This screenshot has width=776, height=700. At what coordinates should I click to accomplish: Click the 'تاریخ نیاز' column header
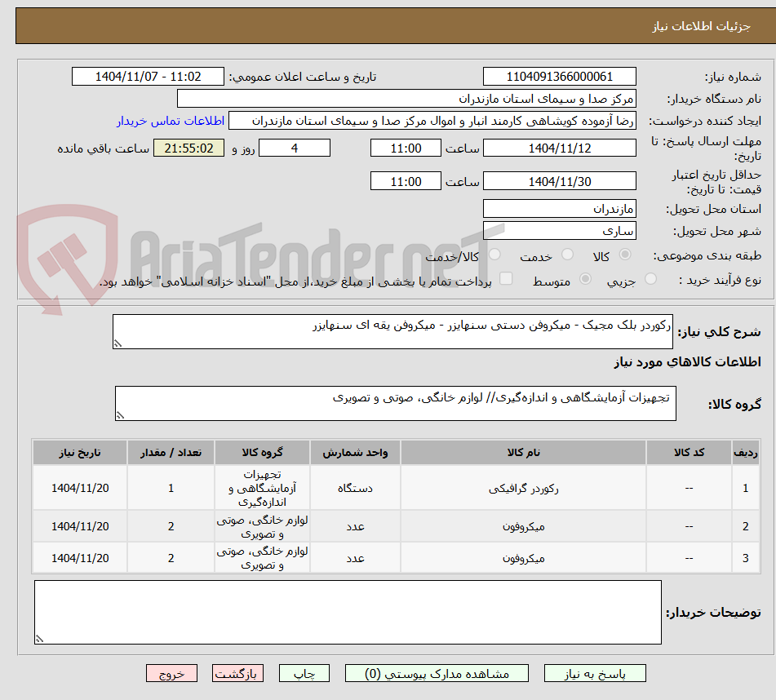80,453
